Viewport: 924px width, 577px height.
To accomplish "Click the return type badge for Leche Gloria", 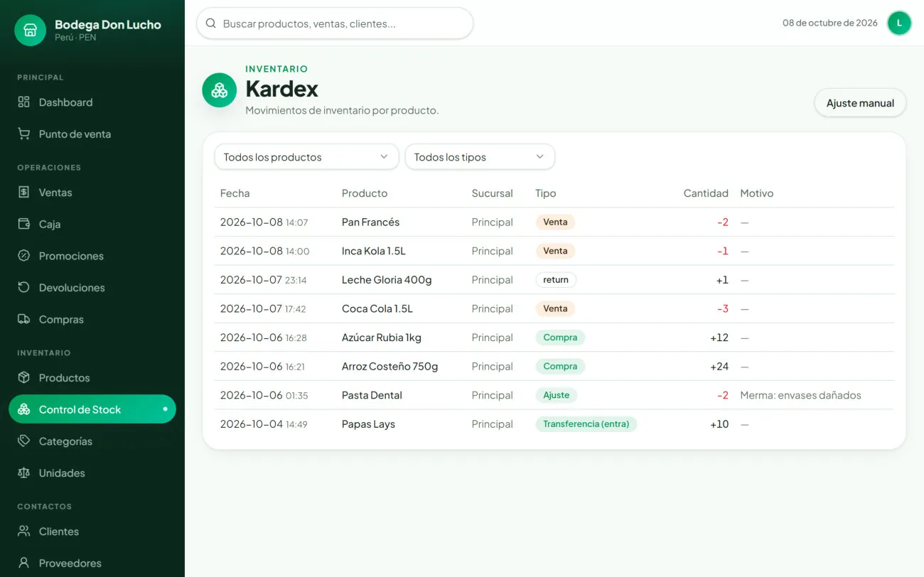I will (556, 280).
